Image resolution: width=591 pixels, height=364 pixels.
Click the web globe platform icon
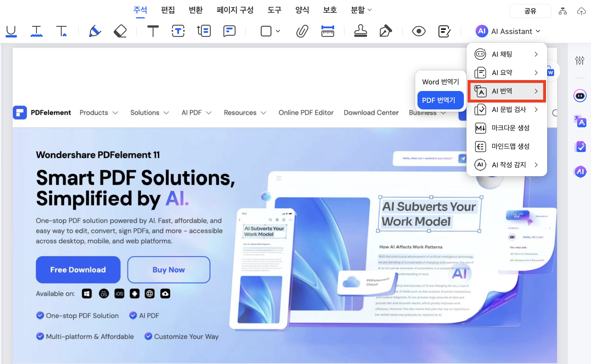tap(150, 294)
